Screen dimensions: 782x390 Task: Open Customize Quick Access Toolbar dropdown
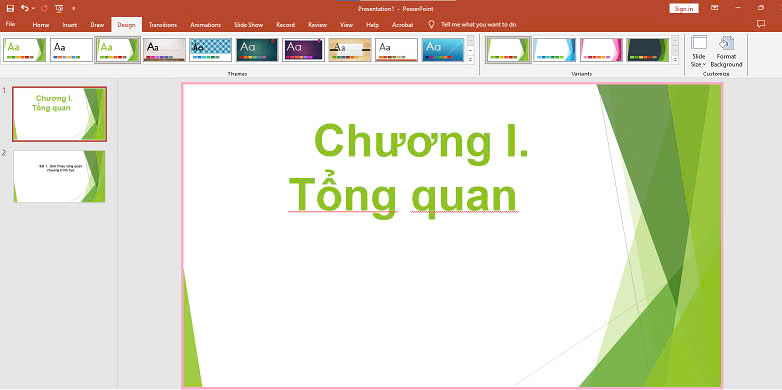[74, 9]
